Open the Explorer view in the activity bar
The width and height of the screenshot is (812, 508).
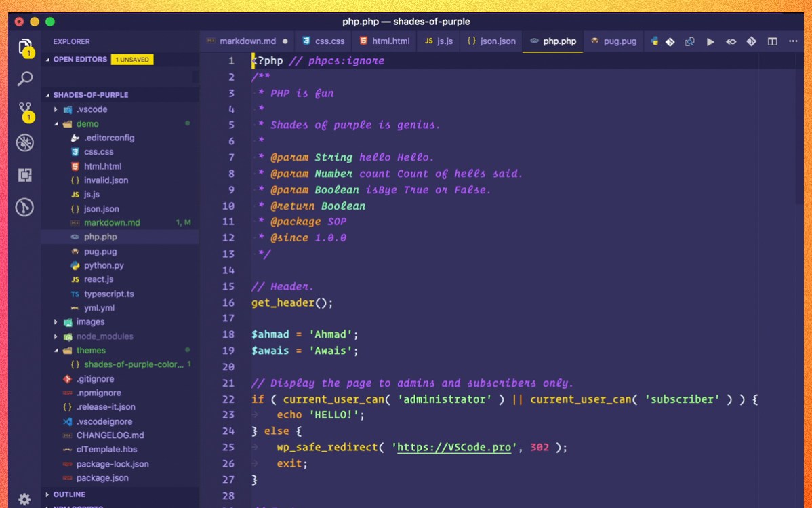[x=25, y=47]
